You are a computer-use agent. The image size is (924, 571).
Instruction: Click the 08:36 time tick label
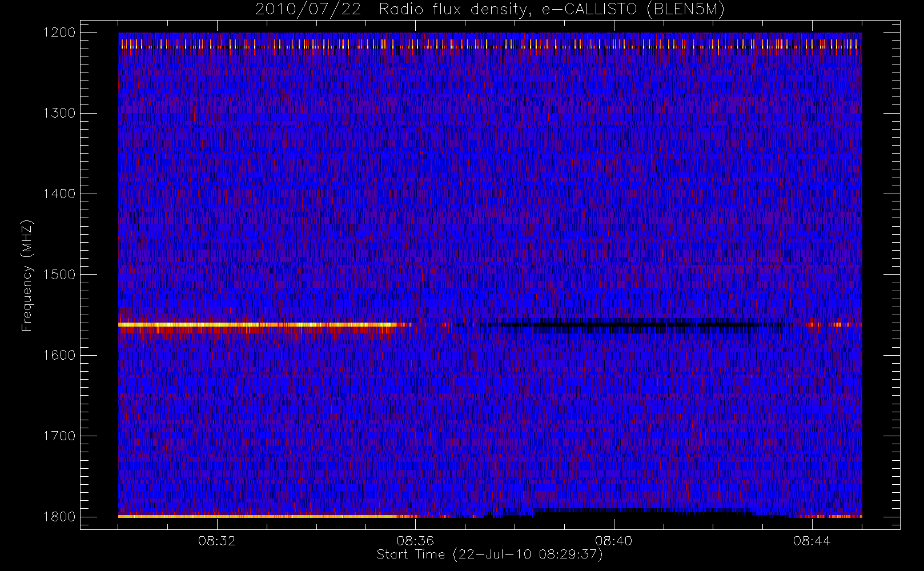click(x=415, y=541)
